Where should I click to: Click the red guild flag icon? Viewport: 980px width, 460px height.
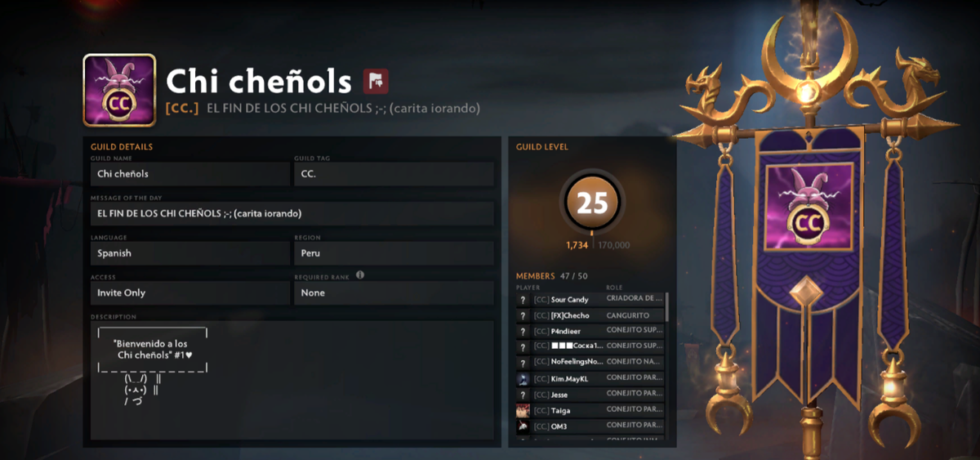coord(376,81)
